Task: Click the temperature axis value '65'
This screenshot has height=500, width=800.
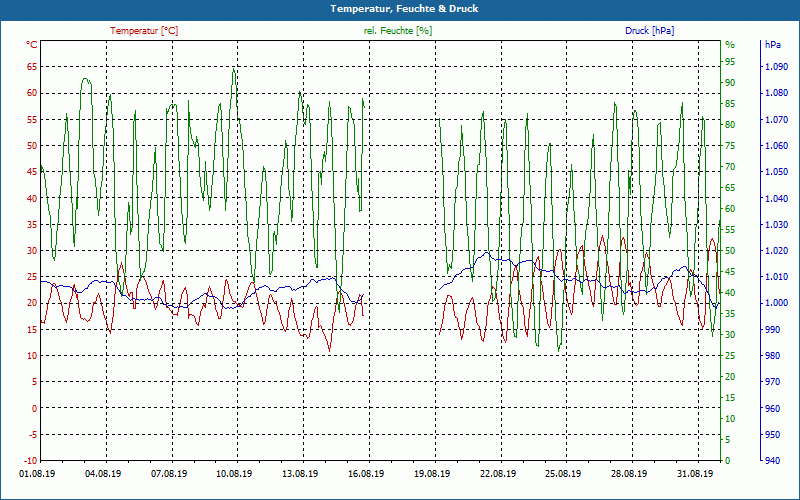Action: [32, 66]
